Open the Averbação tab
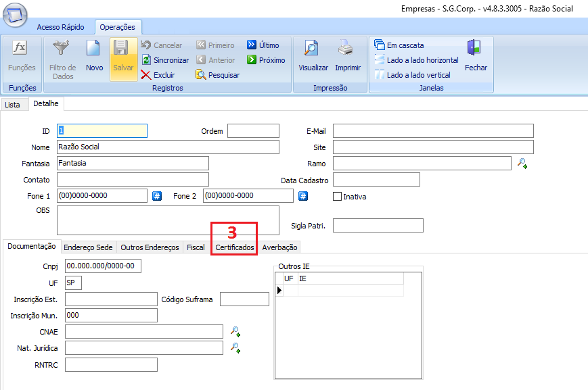588x390 pixels. (279, 247)
